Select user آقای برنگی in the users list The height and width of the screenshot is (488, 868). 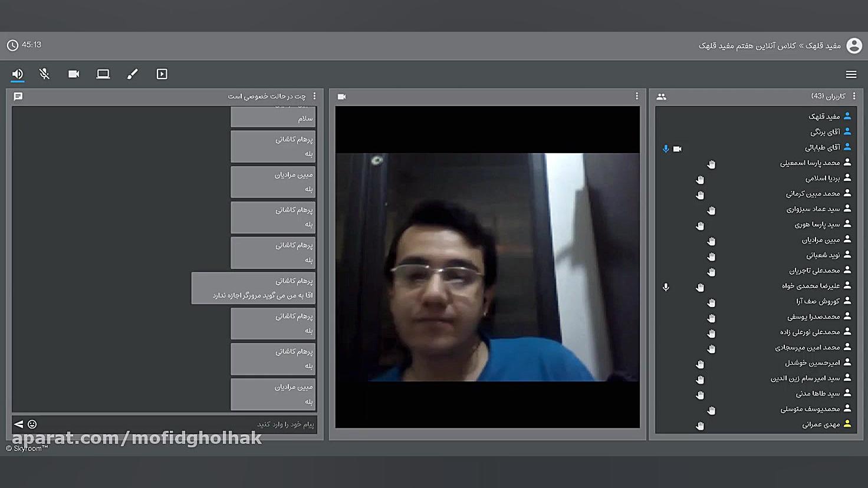[755, 131]
